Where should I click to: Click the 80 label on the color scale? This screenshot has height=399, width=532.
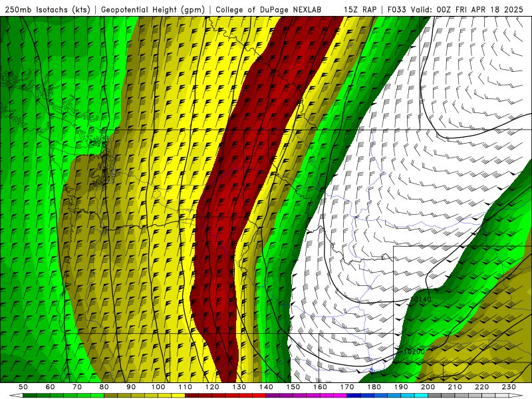(104, 387)
